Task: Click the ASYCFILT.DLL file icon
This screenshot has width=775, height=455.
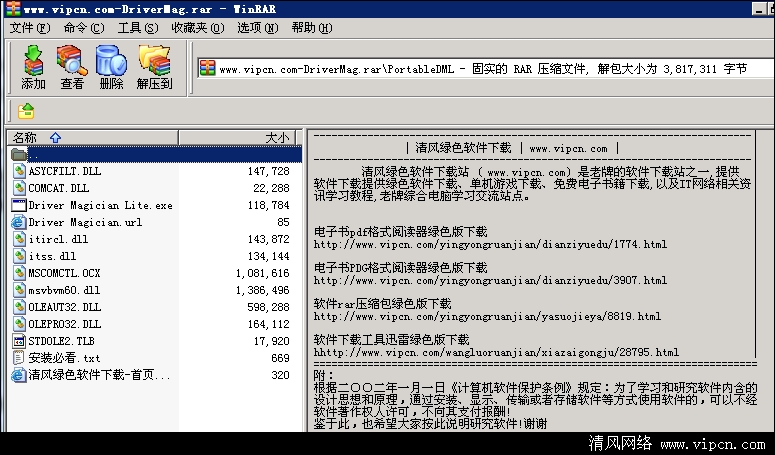Action: tap(19, 171)
